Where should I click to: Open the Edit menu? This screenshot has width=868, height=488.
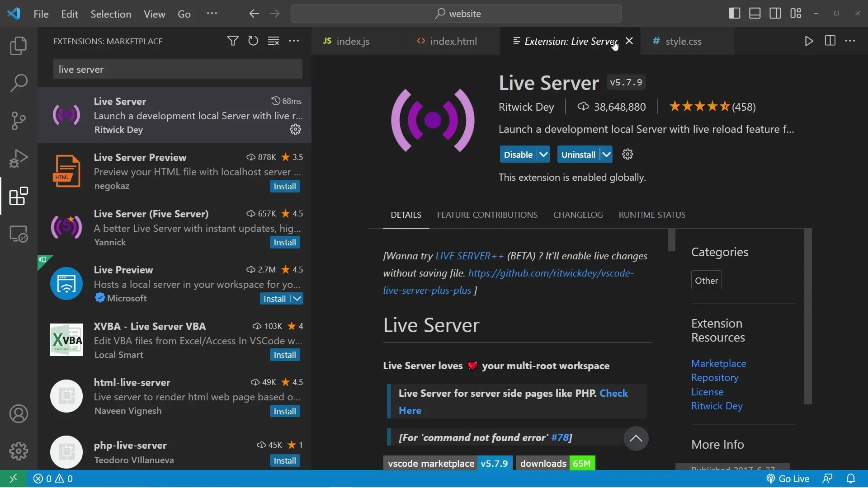[70, 14]
